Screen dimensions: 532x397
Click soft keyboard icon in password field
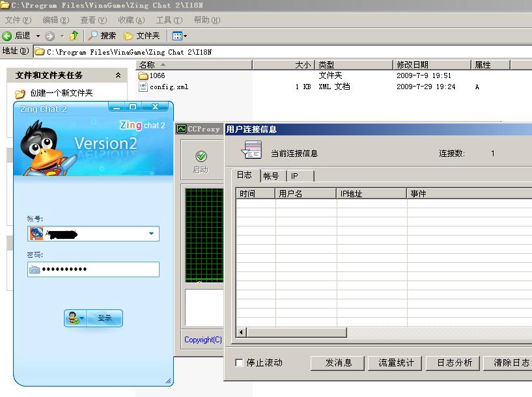(x=35, y=270)
